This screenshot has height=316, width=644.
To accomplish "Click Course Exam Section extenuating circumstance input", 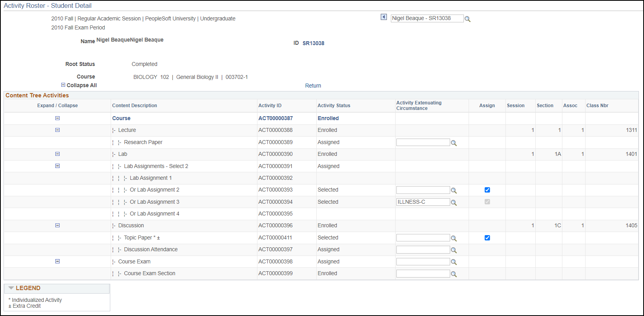I will pyautogui.click(x=423, y=274).
